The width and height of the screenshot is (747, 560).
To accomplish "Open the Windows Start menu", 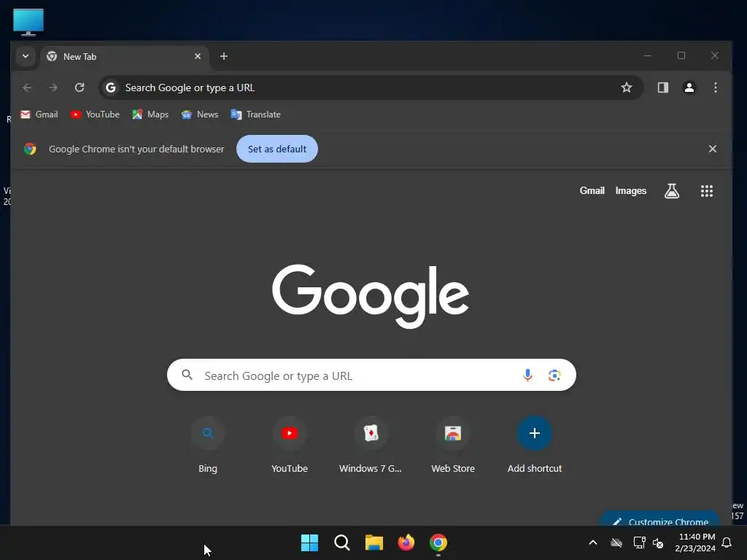I will [309, 542].
